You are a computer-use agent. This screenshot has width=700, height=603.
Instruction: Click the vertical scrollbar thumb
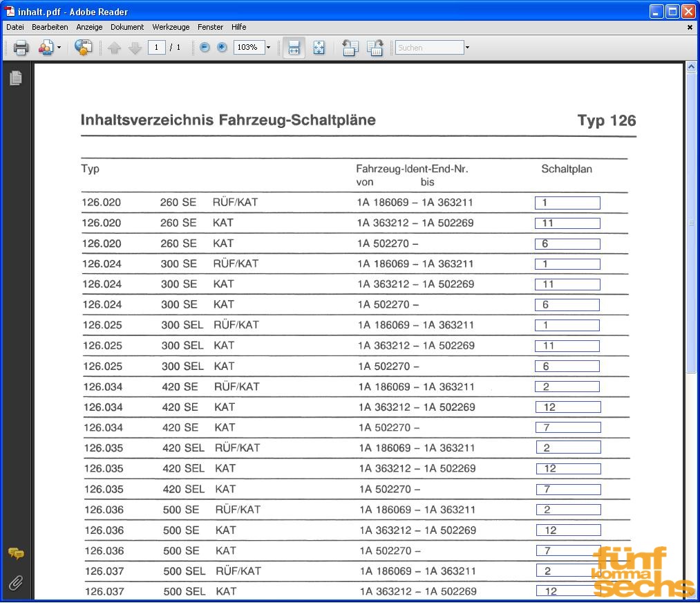[x=691, y=223]
